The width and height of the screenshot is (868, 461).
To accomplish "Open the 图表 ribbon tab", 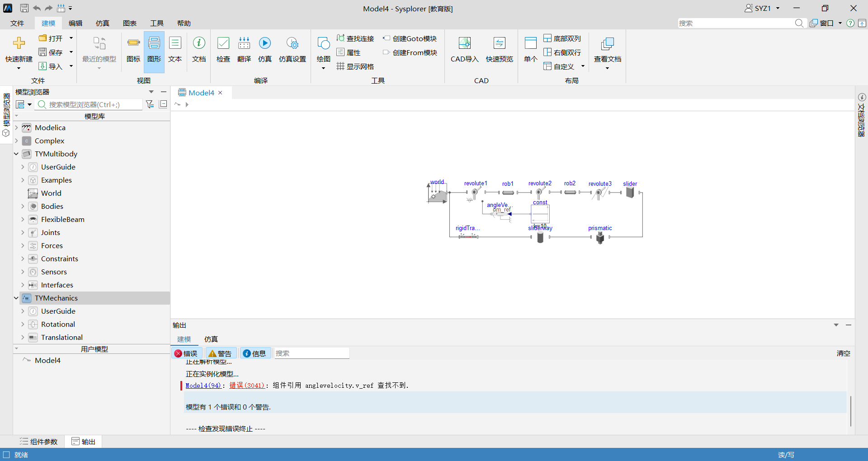I will click(130, 23).
